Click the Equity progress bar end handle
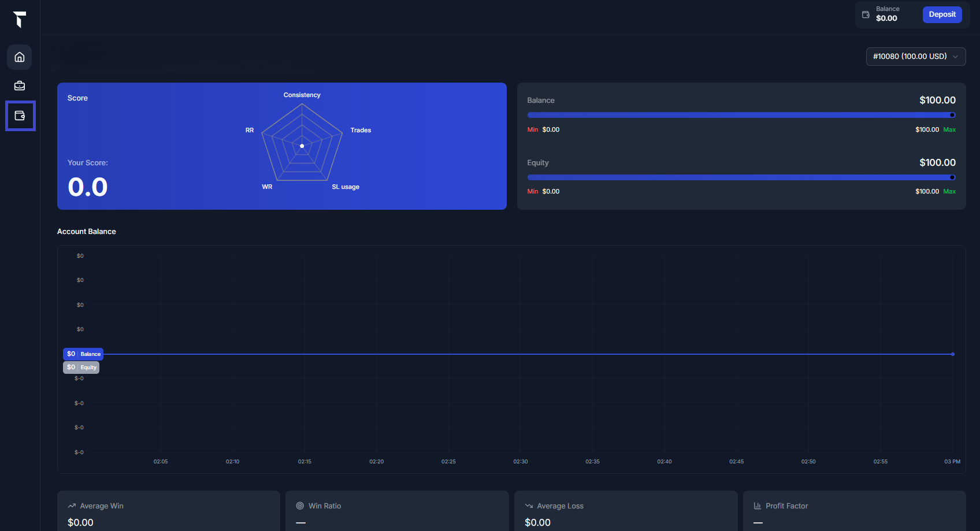Screen dimensions: 980x531 coord(952,177)
